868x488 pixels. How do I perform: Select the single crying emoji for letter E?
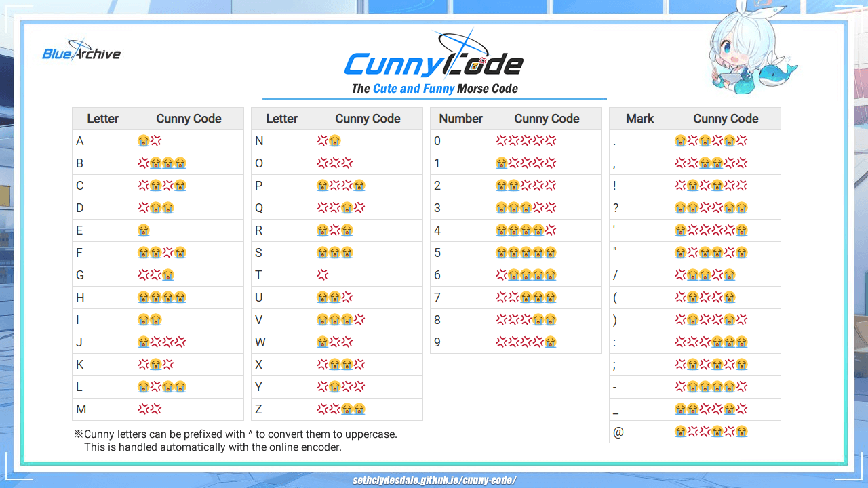click(x=143, y=230)
